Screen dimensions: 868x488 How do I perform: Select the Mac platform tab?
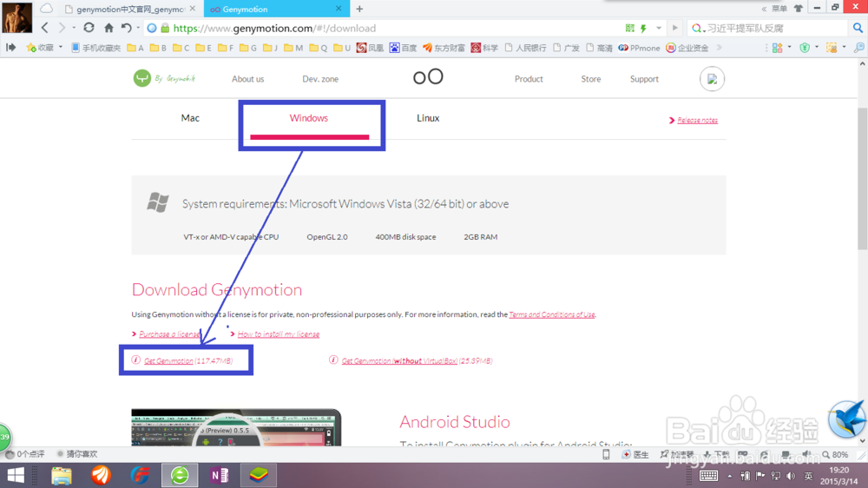pyautogui.click(x=190, y=118)
